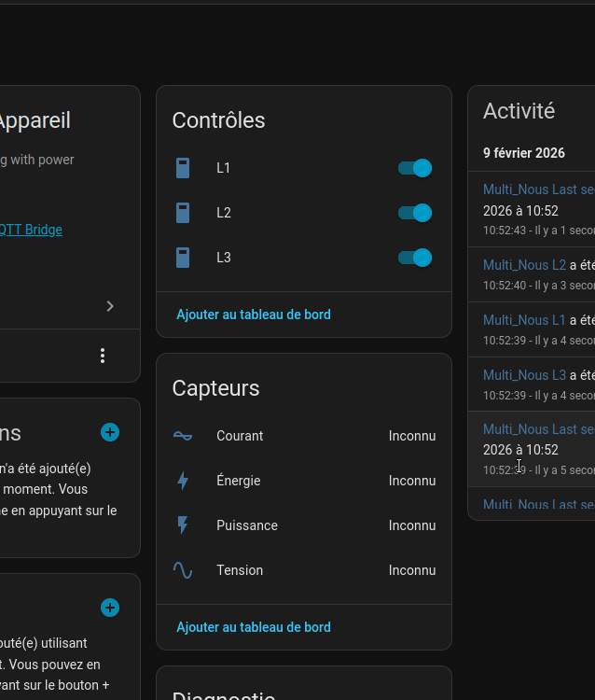Screen dimensions: 595x700
Task: Turn off the L1 toggle switch
Action: [415, 168]
